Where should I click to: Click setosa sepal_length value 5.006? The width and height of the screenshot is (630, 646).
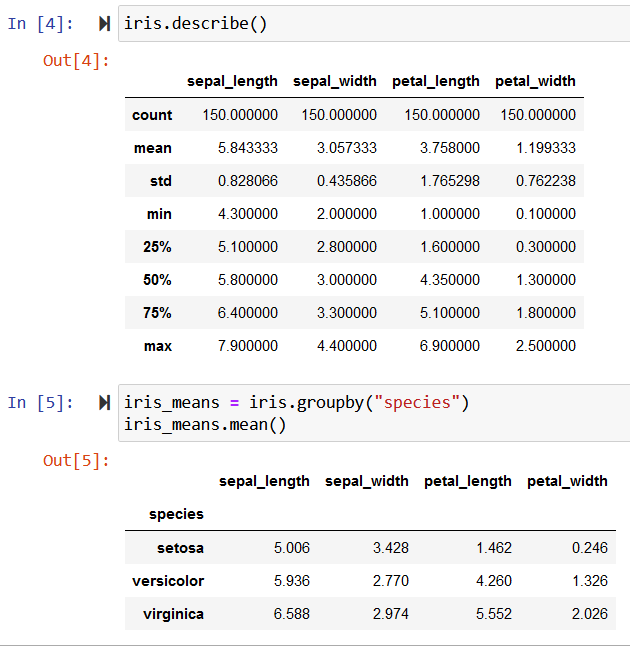(292, 548)
